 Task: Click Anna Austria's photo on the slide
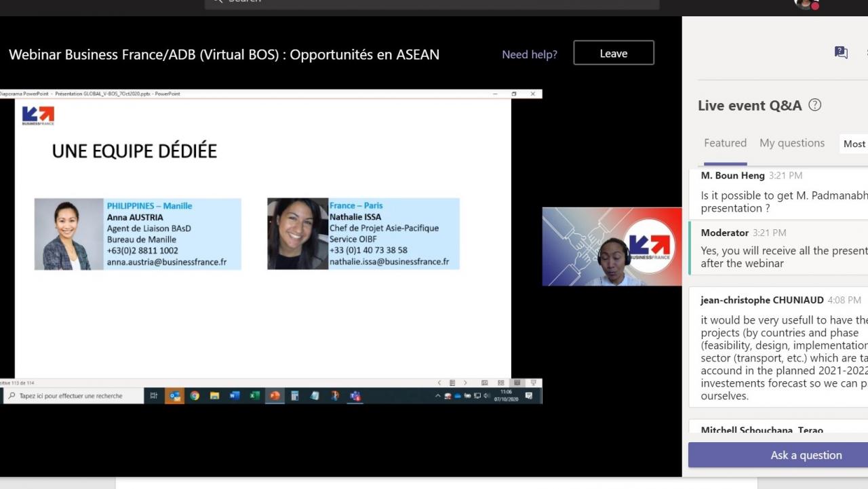69,234
